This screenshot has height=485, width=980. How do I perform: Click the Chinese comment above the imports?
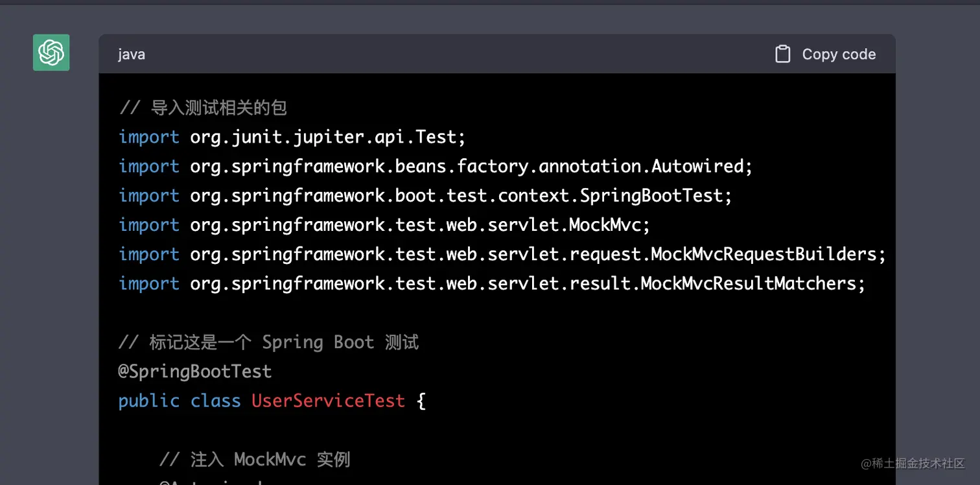pos(203,108)
